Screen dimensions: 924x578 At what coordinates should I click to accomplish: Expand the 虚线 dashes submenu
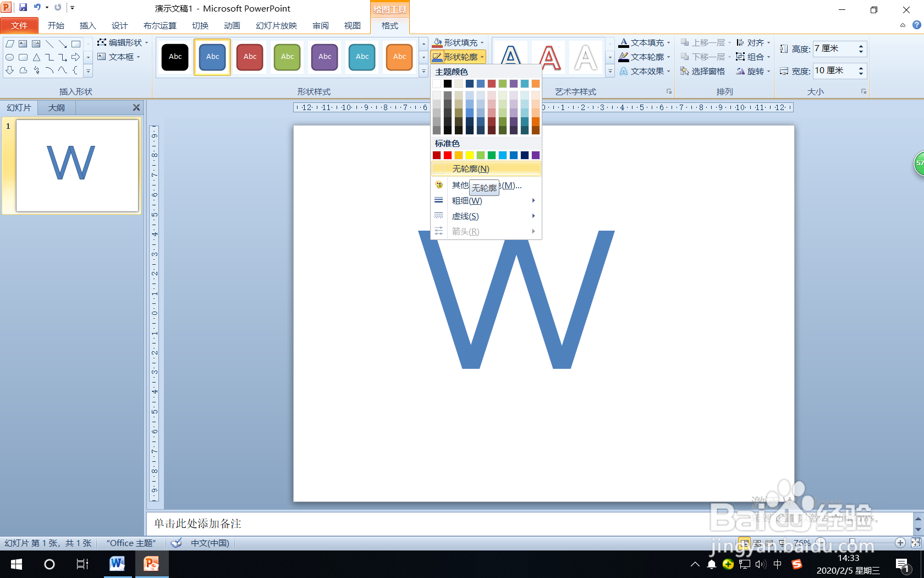click(486, 216)
